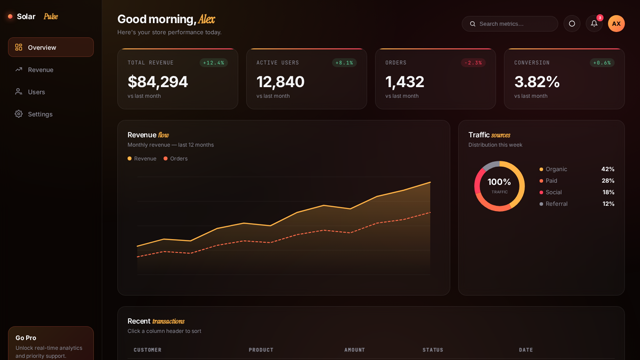640x360 pixels.
Task: Open Settings from the sidebar
Action: click(x=51, y=114)
